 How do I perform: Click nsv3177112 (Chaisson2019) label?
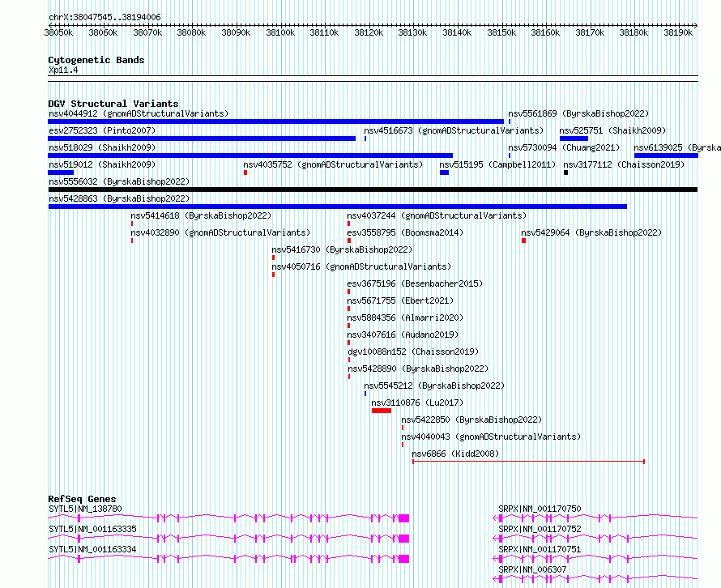pos(624,164)
